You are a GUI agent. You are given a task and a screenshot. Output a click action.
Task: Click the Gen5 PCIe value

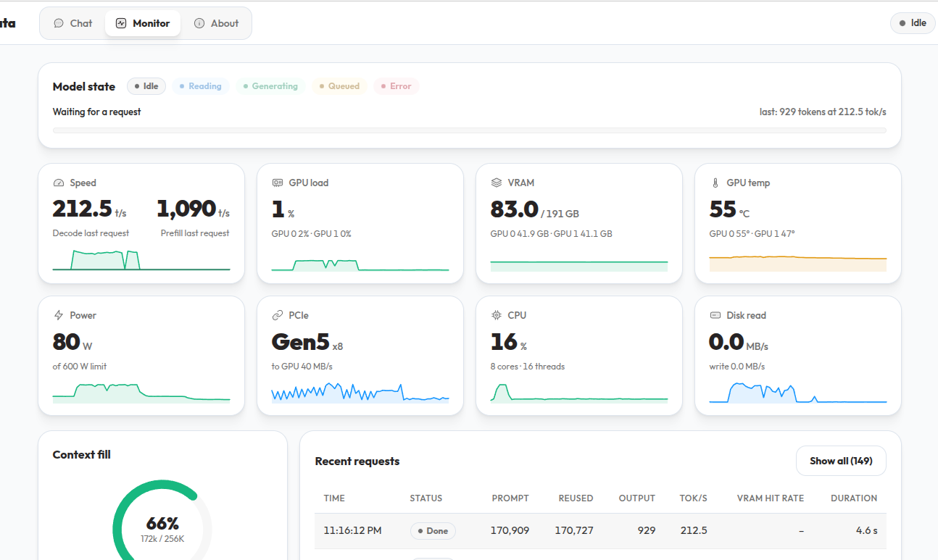tap(301, 341)
